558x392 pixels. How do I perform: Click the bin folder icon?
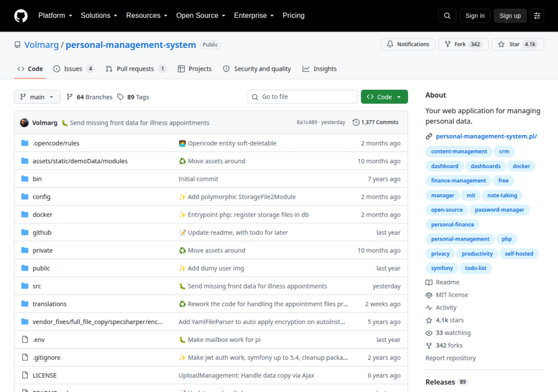[25, 179]
